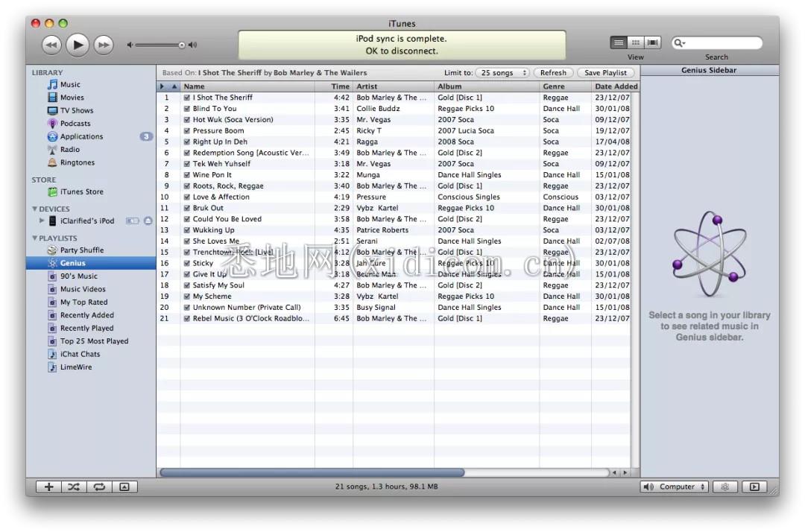Screen dimensions: 805x532
Task: Toggle checkbox for Wine Pon It
Action: point(187,175)
